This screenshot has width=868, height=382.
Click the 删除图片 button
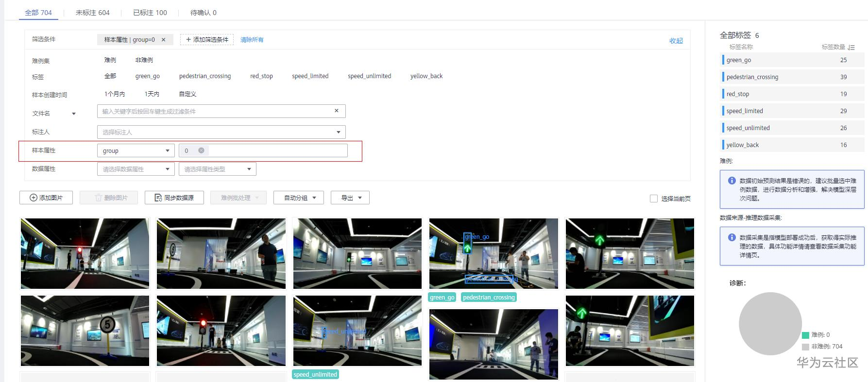pyautogui.click(x=109, y=198)
